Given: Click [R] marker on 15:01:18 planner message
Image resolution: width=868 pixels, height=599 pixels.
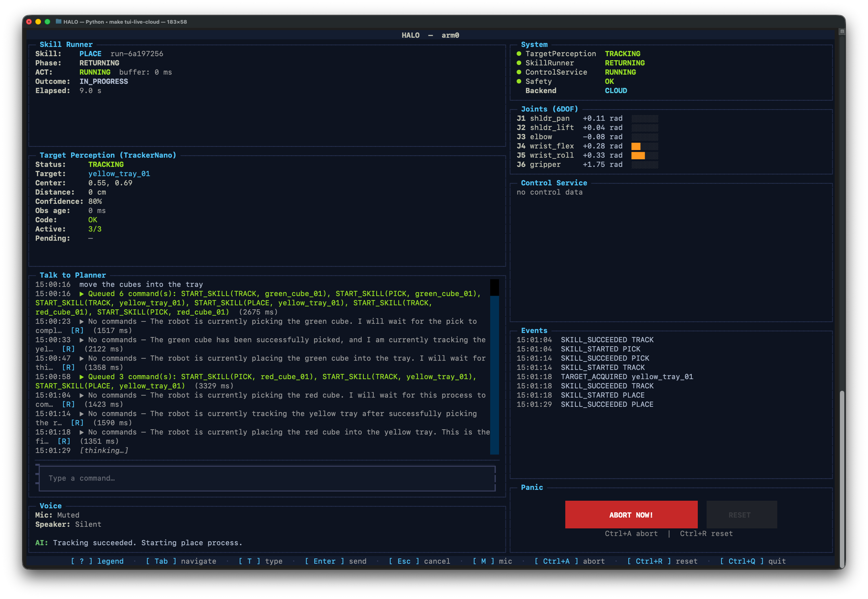Looking at the screenshot, I should tap(64, 441).
